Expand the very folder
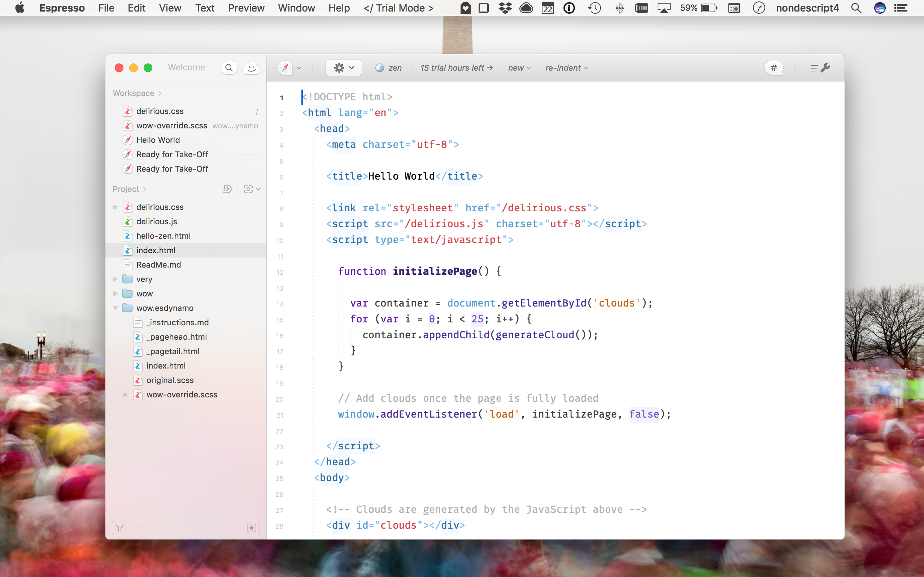This screenshot has height=577, width=924. pos(115,279)
